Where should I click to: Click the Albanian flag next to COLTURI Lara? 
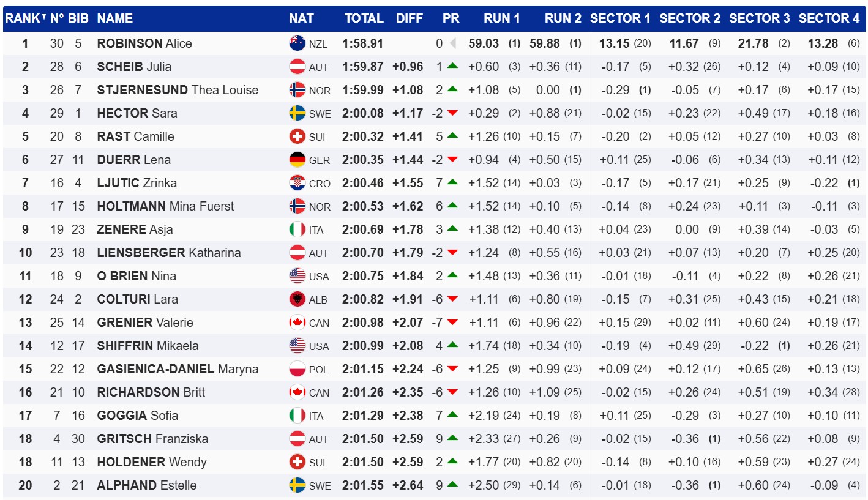coord(297,299)
